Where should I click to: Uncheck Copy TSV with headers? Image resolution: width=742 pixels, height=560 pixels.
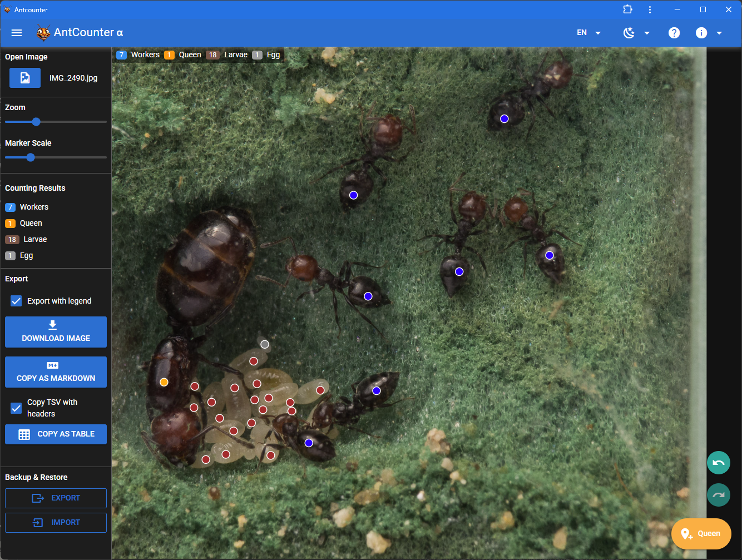(x=16, y=408)
